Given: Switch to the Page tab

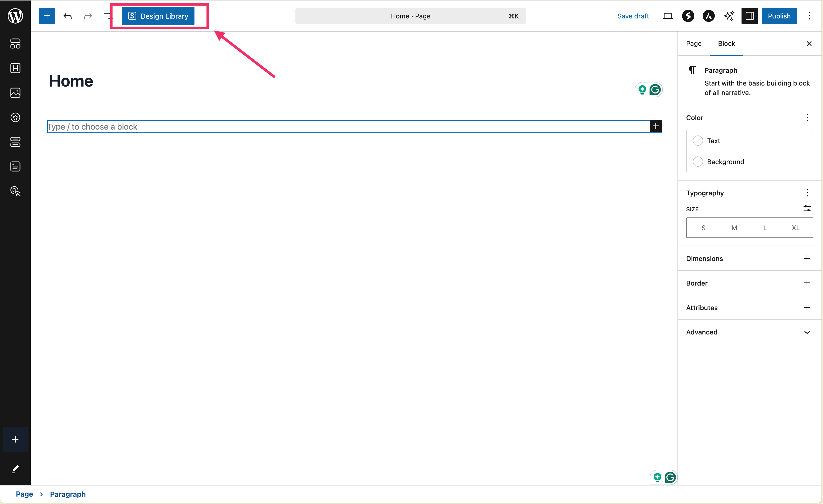Looking at the screenshot, I should [693, 43].
